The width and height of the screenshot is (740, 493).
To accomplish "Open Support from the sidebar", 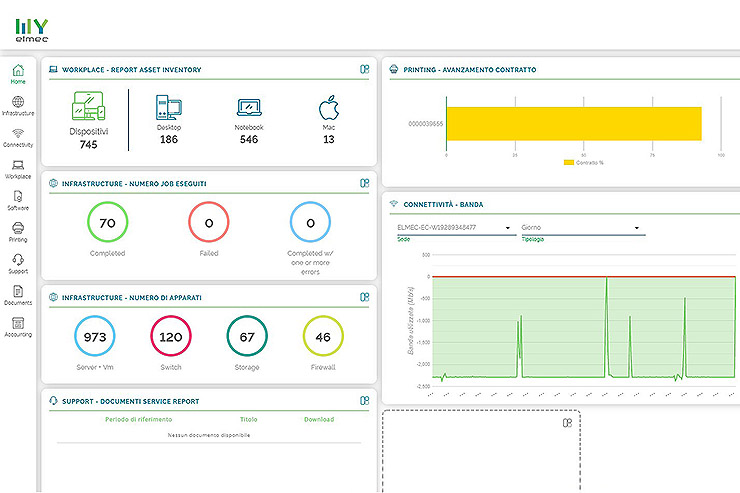I will pos(18,264).
